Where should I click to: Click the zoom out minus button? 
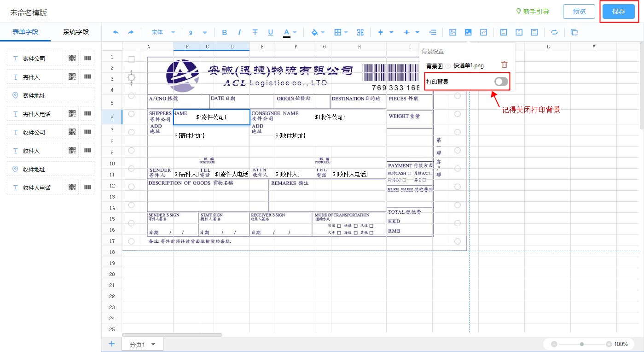tap(554, 344)
